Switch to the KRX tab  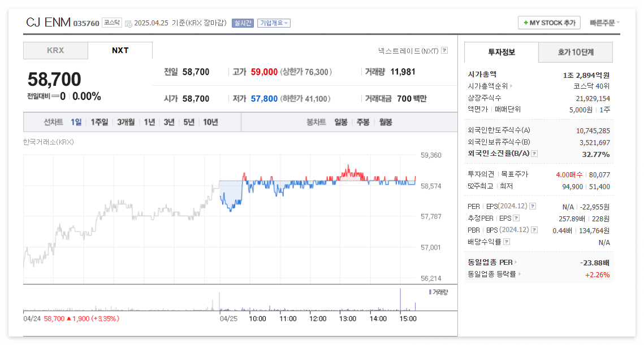(x=55, y=50)
